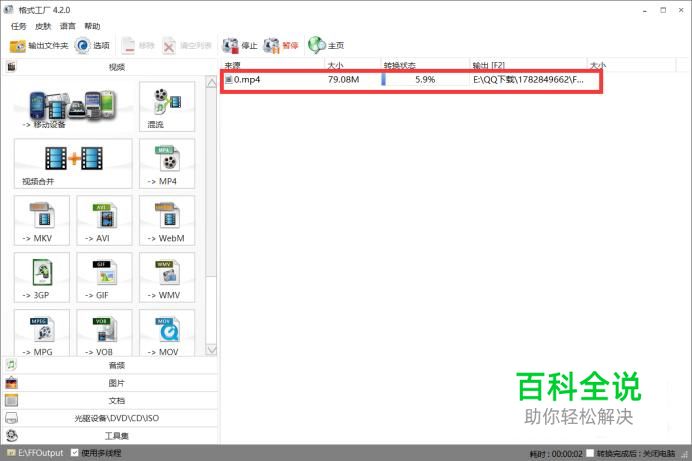
Task: Choose the -> WMV conversion icon
Action: click(167, 277)
